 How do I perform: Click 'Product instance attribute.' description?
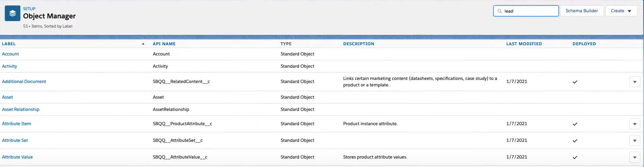pyautogui.click(x=370, y=124)
